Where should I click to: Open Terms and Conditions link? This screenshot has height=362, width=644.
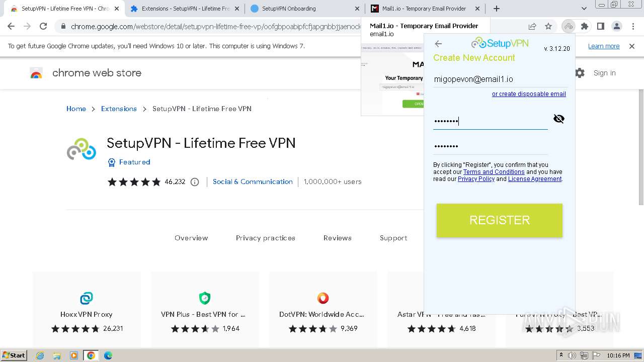tap(494, 172)
